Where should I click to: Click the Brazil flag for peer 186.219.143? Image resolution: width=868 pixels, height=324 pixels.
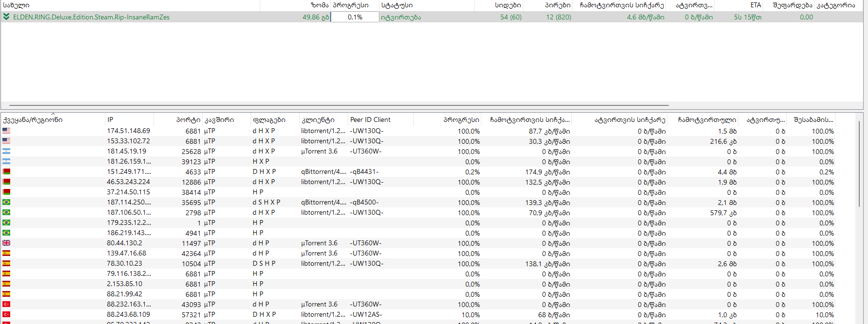(x=6, y=233)
